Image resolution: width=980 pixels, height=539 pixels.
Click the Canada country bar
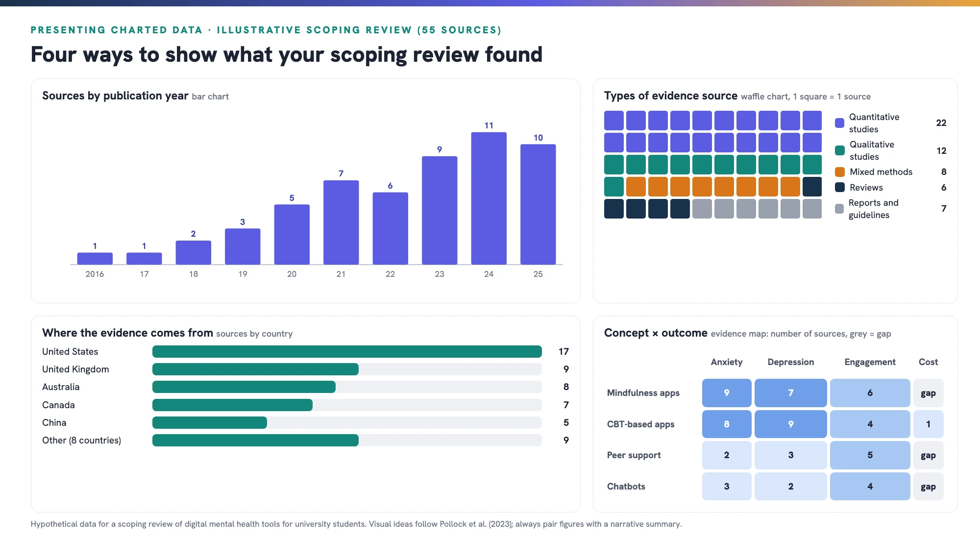[232, 405]
